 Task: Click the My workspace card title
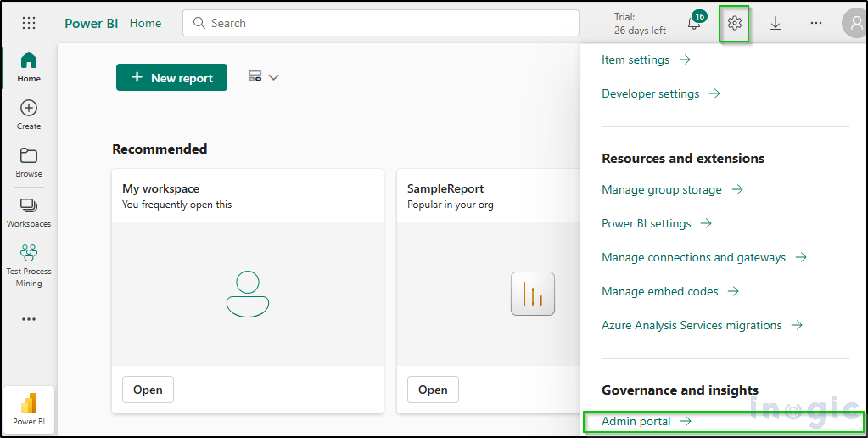[x=160, y=188]
